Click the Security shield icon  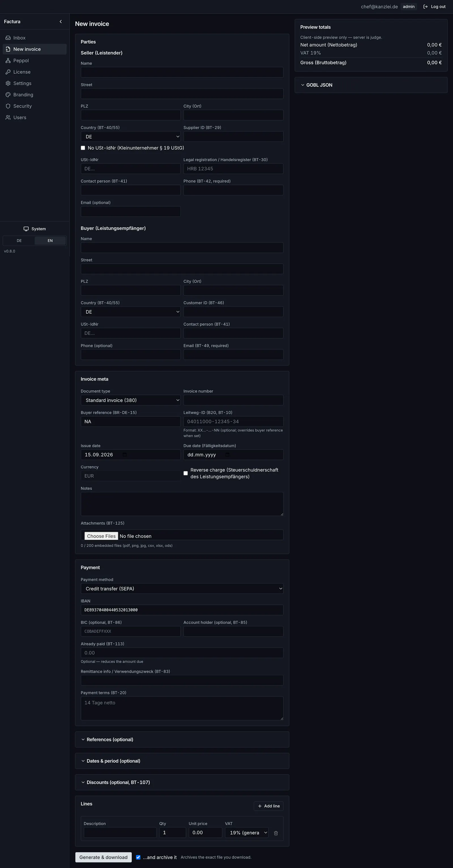click(8, 106)
